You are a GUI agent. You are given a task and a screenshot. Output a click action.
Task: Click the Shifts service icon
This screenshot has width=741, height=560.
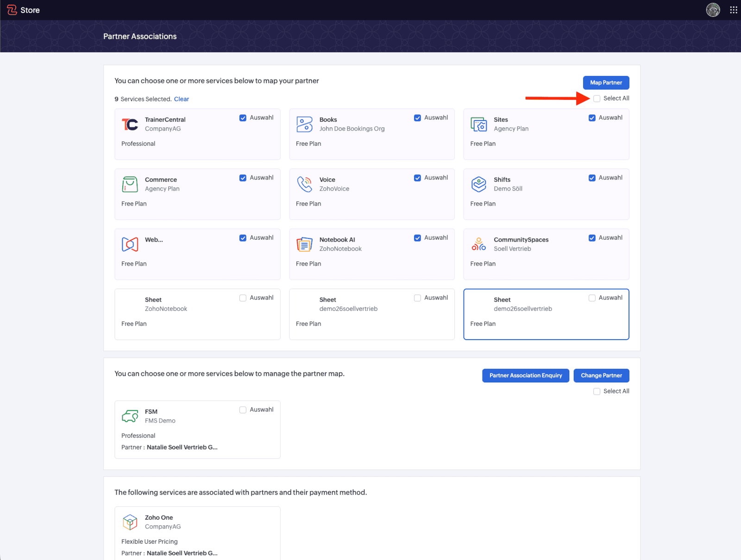[479, 184]
